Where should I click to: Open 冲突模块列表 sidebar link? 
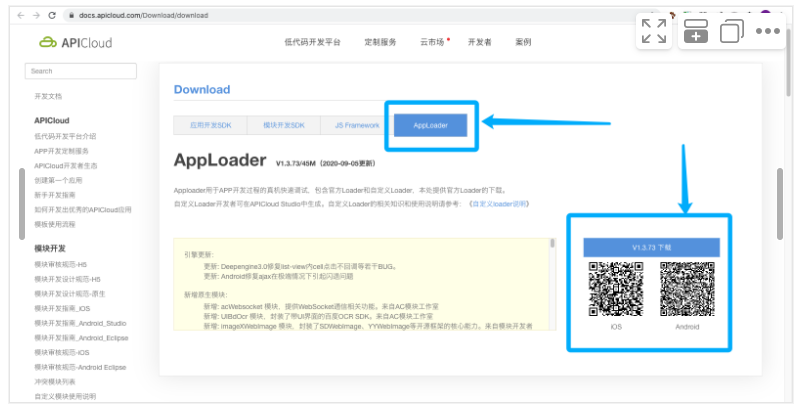[x=55, y=382]
